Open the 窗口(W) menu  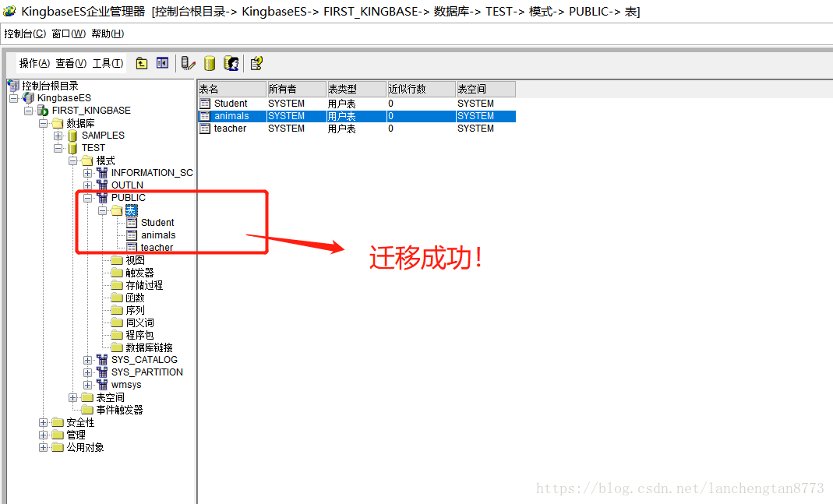coord(69,33)
